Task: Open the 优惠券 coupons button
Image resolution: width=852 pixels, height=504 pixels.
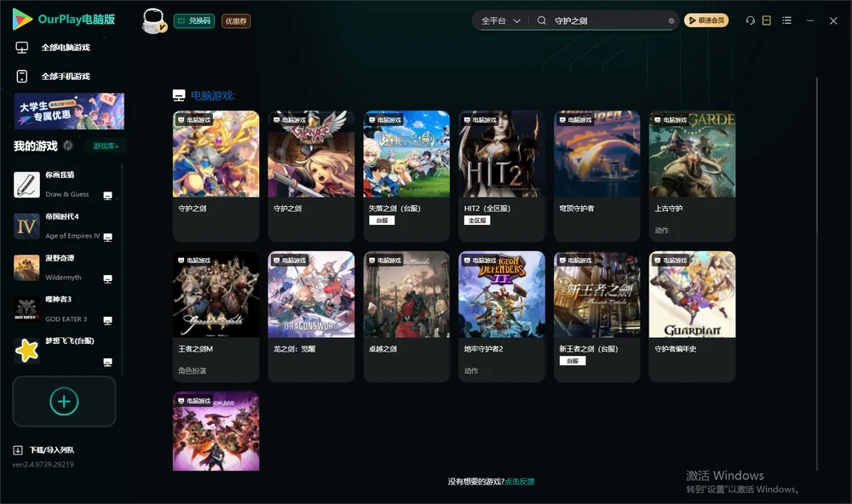Action: click(x=236, y=21)
